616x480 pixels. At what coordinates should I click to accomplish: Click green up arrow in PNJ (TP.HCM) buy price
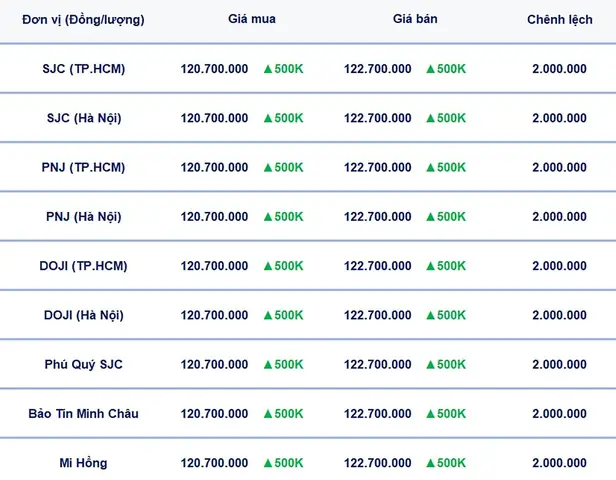click(x=268, y=168)
